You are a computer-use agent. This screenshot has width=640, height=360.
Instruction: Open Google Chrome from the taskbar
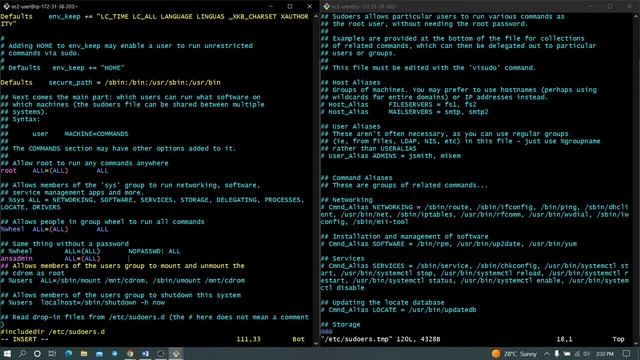coord(130,353)
